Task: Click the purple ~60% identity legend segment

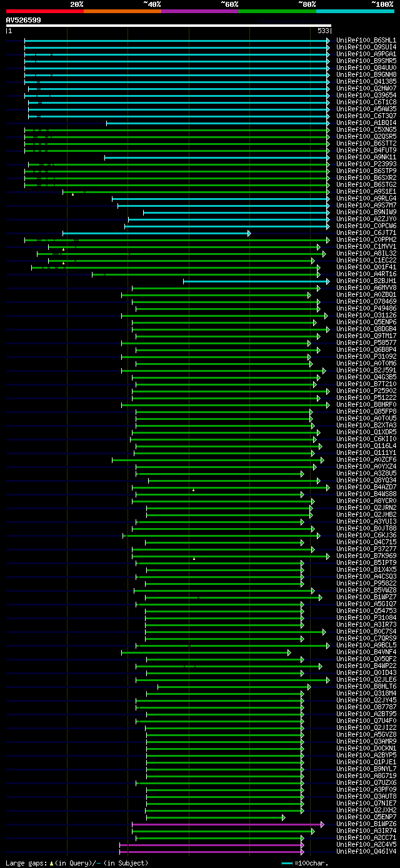Action: tap(199, 11)
